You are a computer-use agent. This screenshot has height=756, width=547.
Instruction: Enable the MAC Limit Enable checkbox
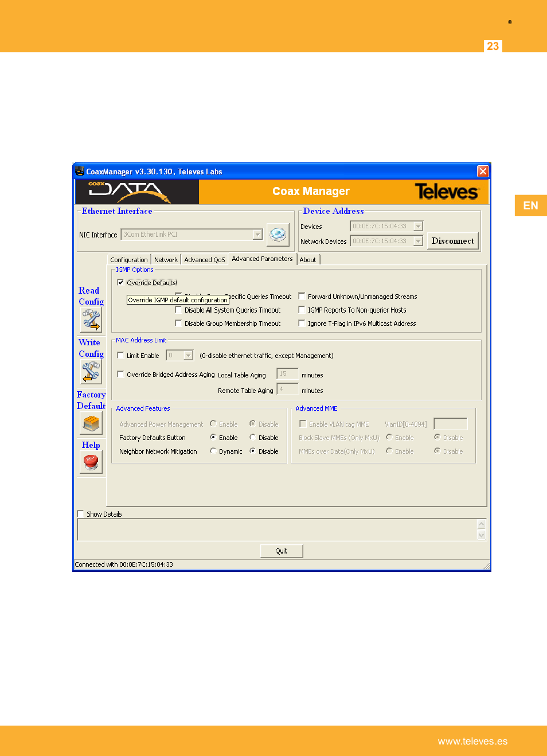[120, 356]
